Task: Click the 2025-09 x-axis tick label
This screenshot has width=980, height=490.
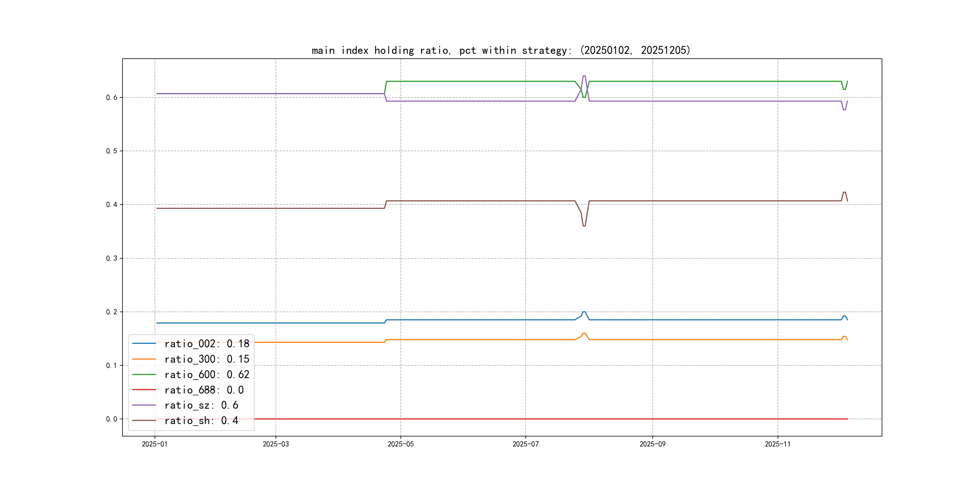Action: 652,444
